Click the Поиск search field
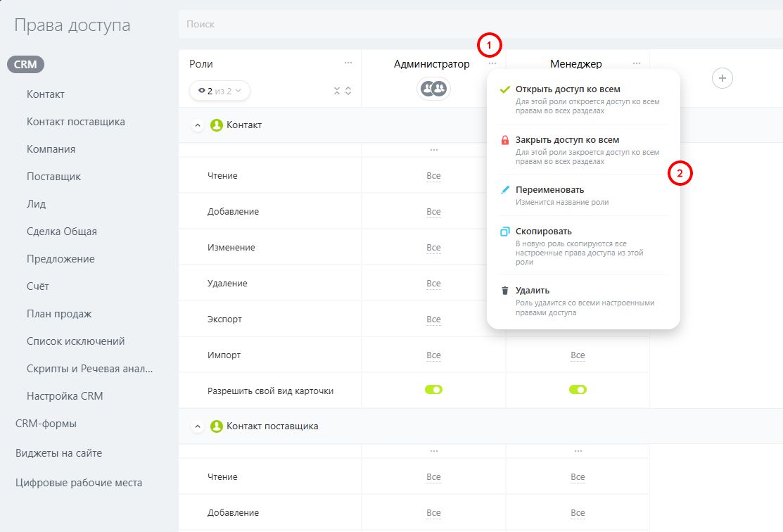Viewport: 783px width, 532px height. (478, 24)
